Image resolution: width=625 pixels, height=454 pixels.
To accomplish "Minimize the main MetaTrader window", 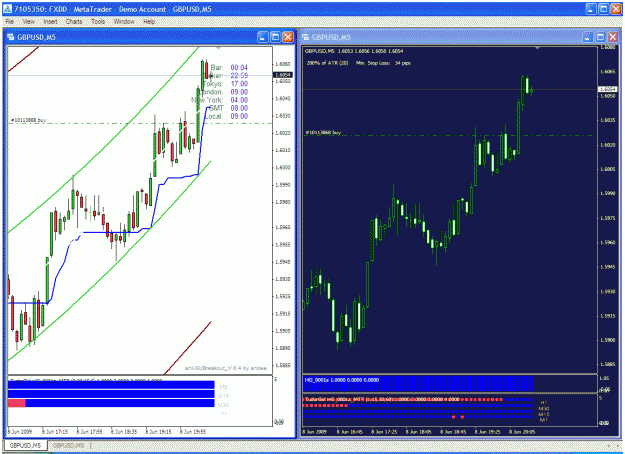I will [x=591, y=9].
